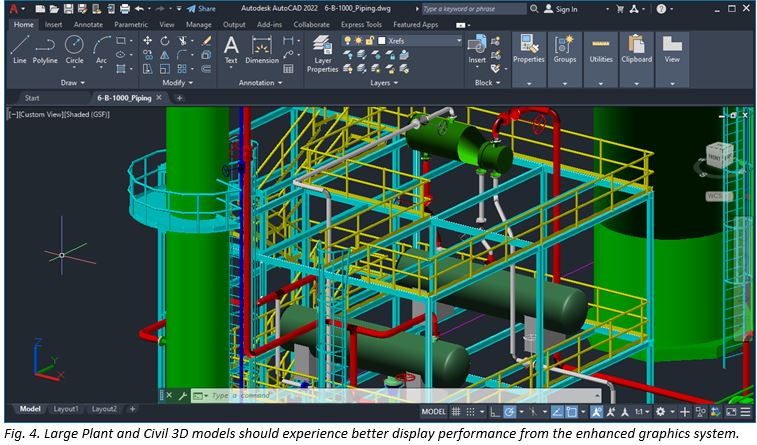Viewport: 757px width, 445px height.
Task: Toggle annotation objects visibility icon
Action: [x=597, y=412]
